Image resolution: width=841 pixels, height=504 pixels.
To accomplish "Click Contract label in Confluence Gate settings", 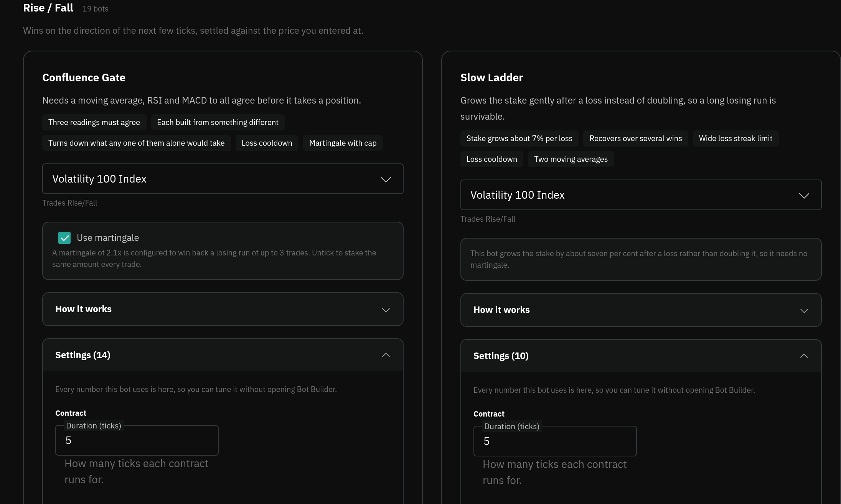I will 71,413.
